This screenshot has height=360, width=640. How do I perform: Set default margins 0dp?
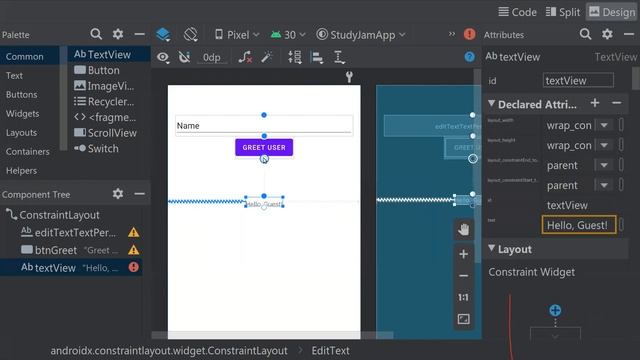click(211, 58)
